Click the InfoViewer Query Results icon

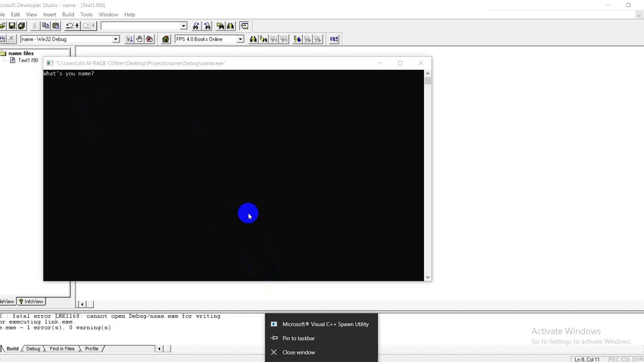pos(264,39)
